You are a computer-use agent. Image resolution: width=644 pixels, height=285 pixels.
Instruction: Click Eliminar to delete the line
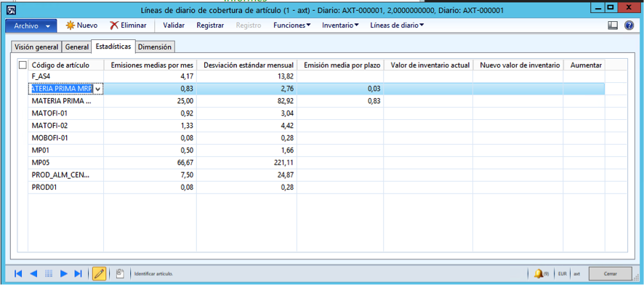128,25
